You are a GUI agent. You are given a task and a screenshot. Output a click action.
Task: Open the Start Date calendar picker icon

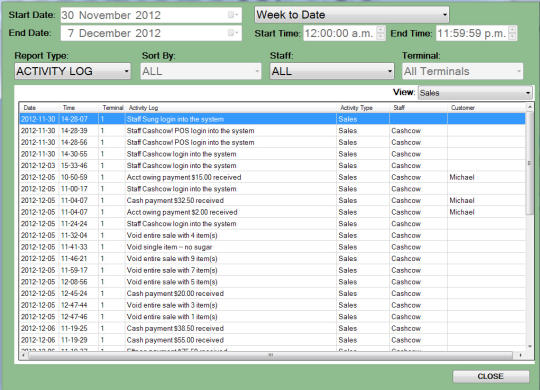[x=233, y=15]
